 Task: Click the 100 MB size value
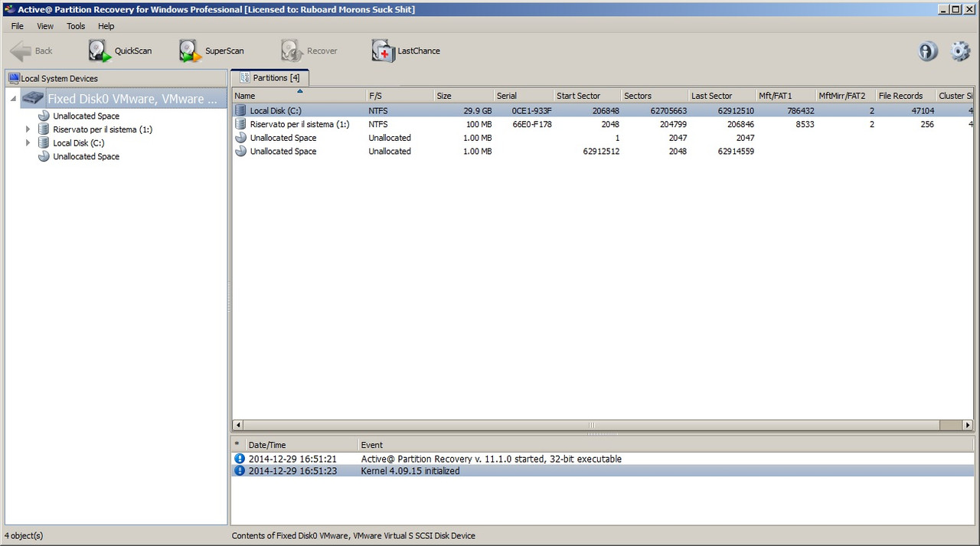click(479, 124)
